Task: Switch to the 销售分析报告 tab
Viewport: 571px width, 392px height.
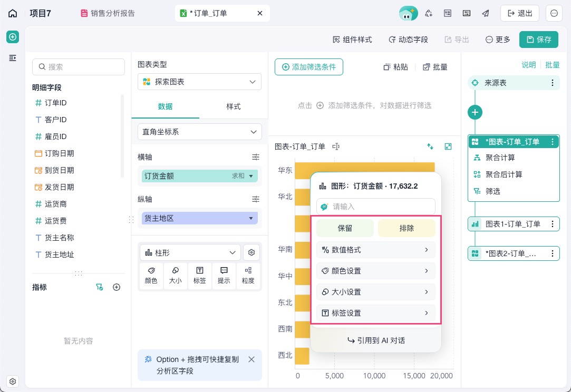Action: tap(108, 14)
